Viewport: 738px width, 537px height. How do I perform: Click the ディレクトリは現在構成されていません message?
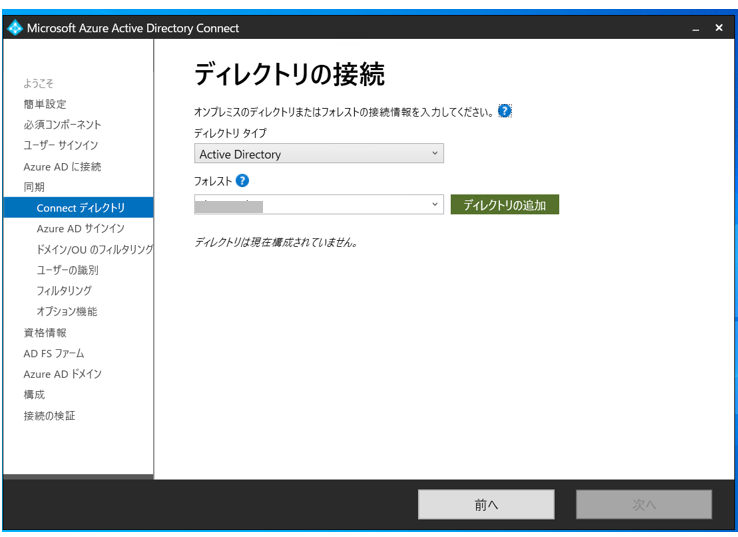pos(276,242)
